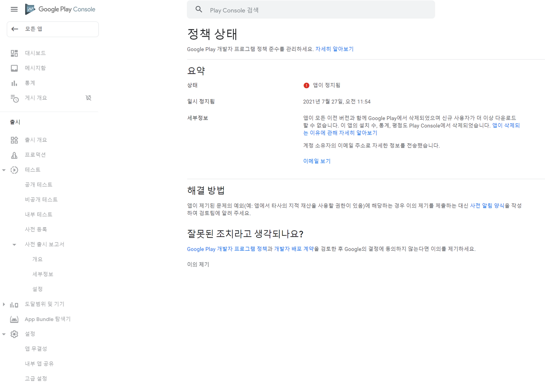This screenshot has height=392, width=545.
Task: Select 앱 무결성 under settings
Action: tap(36, 349)
